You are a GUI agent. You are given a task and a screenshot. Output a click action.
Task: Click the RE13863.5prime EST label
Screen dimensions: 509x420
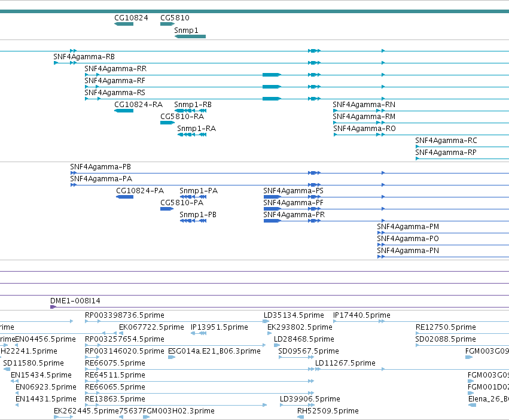(x=115, y=400)
